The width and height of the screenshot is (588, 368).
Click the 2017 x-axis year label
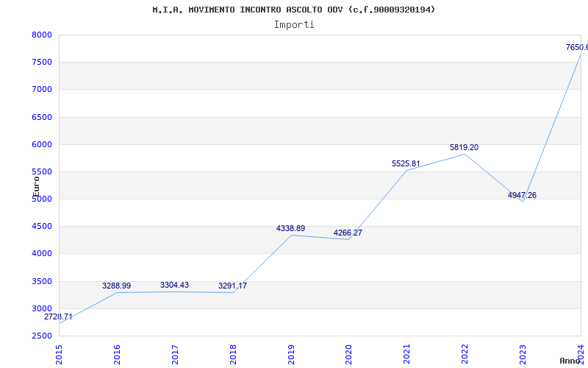[x=175, y=354]
